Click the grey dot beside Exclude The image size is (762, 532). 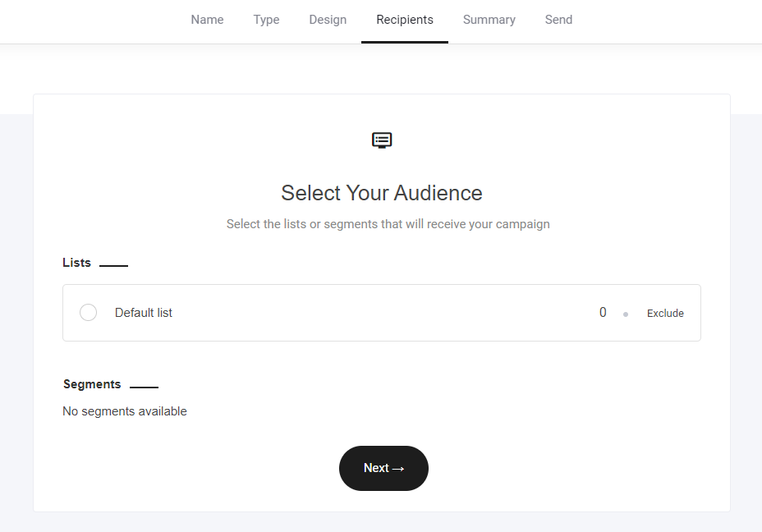626,314
